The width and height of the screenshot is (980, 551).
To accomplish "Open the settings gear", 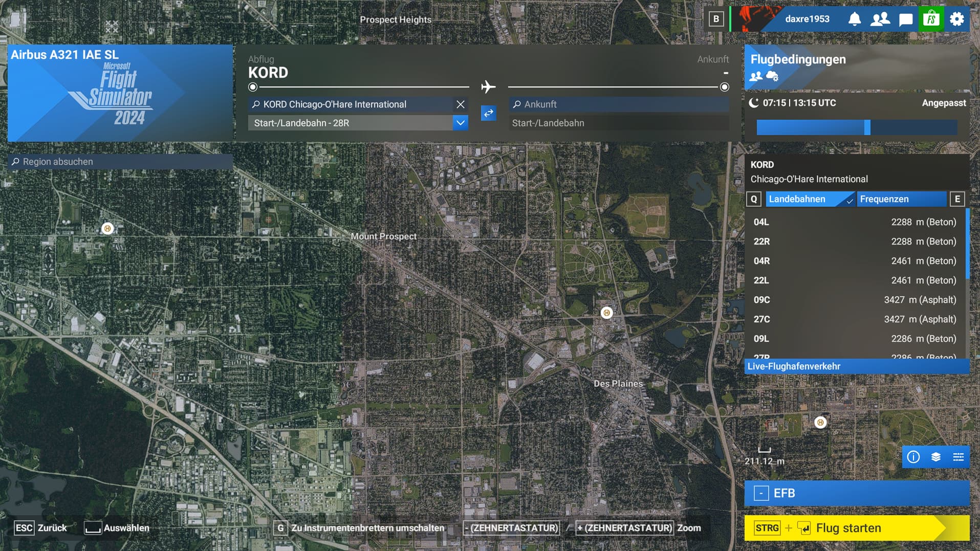I will point(956,19).
